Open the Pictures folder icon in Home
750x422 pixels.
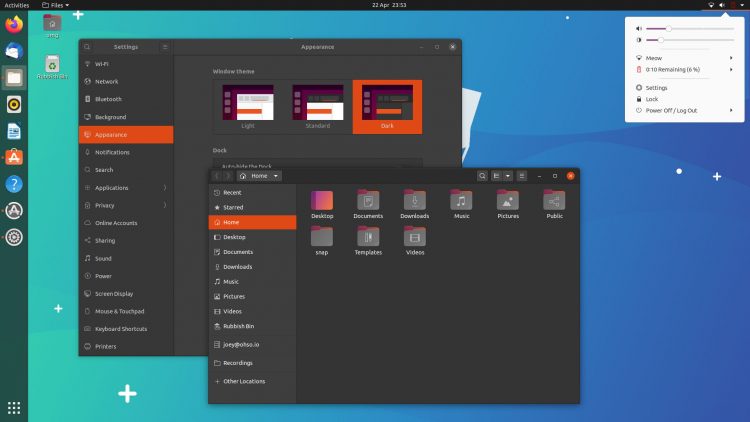[x=508, y=205]
